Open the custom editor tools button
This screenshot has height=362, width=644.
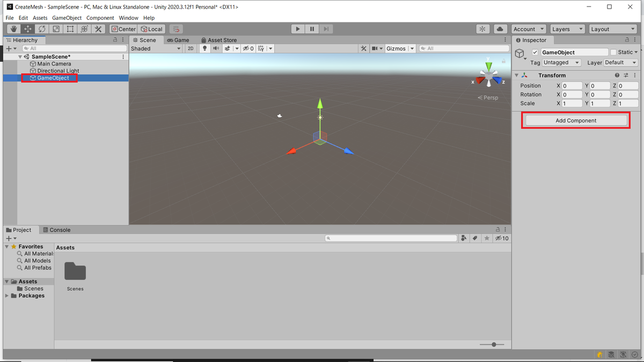pos(98,29)
